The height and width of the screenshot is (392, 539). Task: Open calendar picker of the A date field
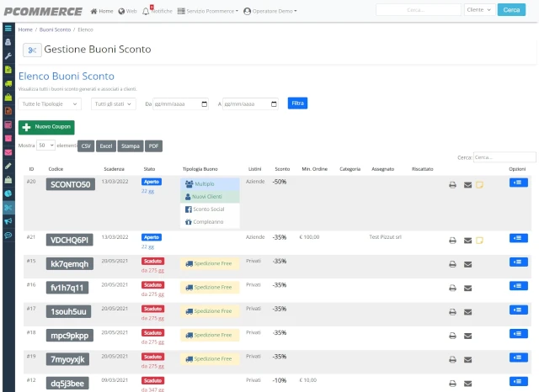click(x=274, y=104)
